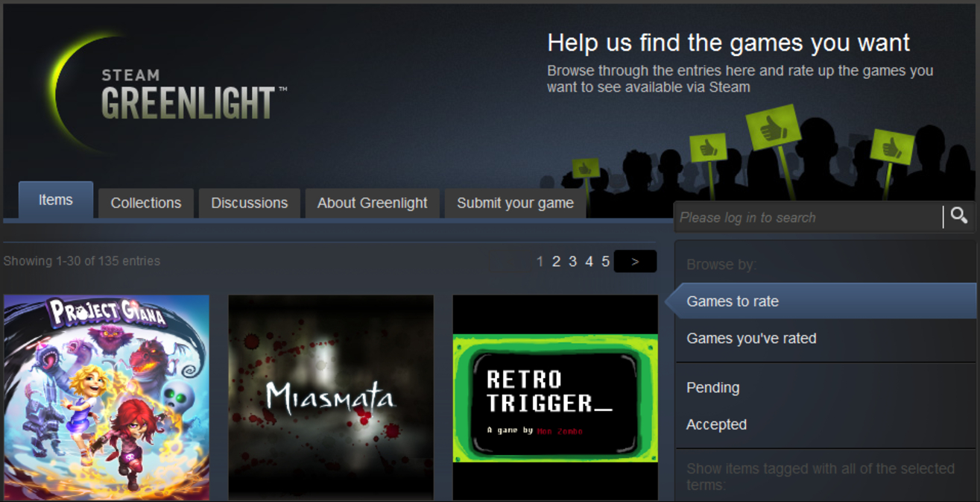Open the Discussions tab
Screen dimensions: 980x502
[249, 203]
